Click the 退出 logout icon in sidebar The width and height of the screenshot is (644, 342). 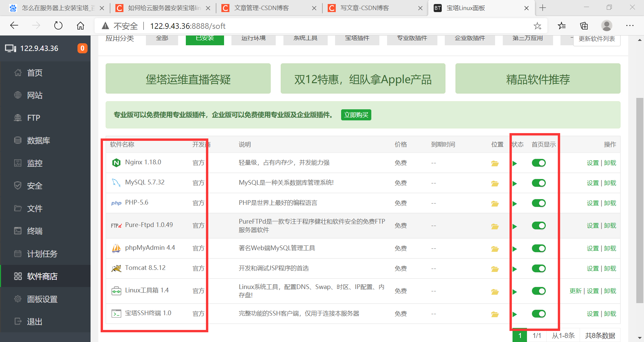pos(18,321)
